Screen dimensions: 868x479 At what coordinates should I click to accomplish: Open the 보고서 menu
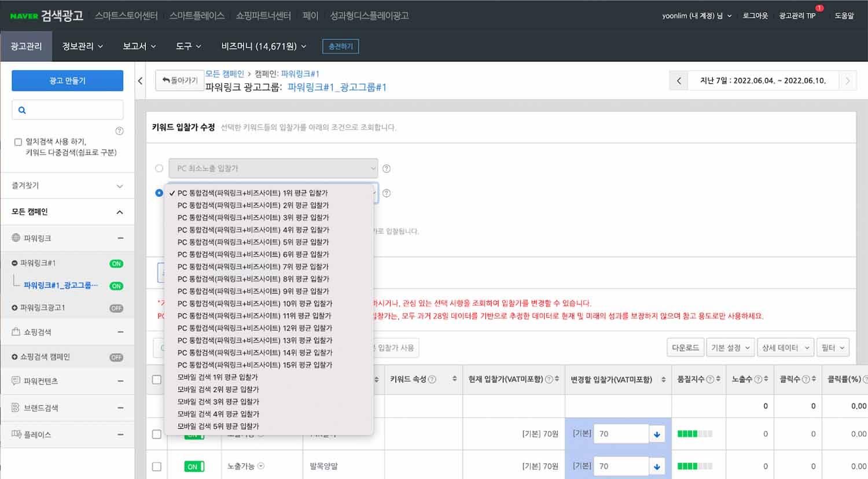pos(139,46)
